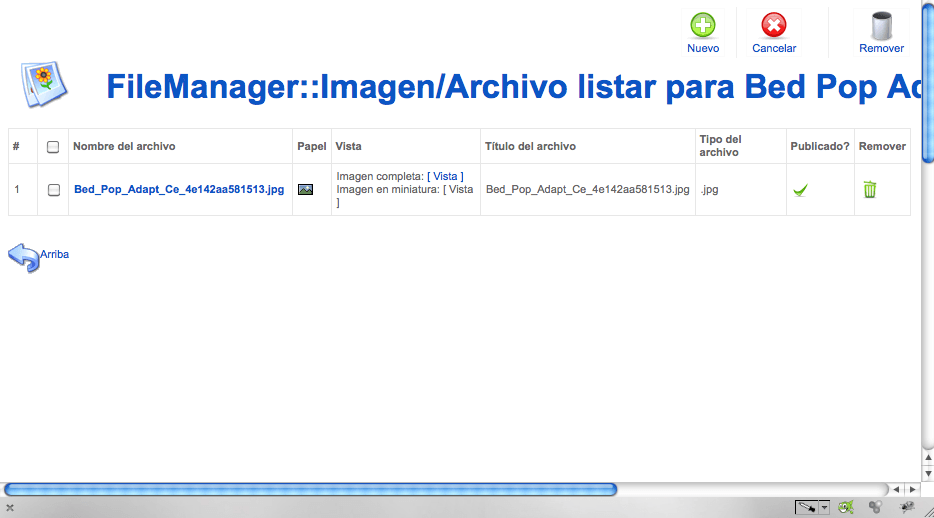
Task: Click the X icon at bottom left
Action: click(10, 508)
